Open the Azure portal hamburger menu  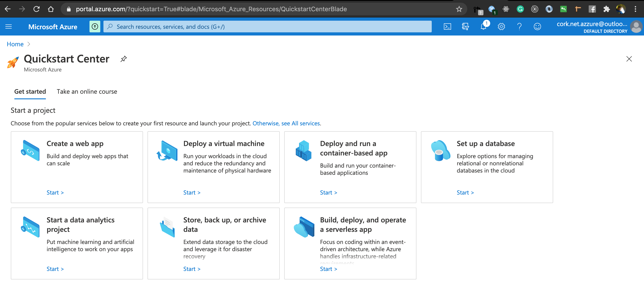[x=9, y=27]
